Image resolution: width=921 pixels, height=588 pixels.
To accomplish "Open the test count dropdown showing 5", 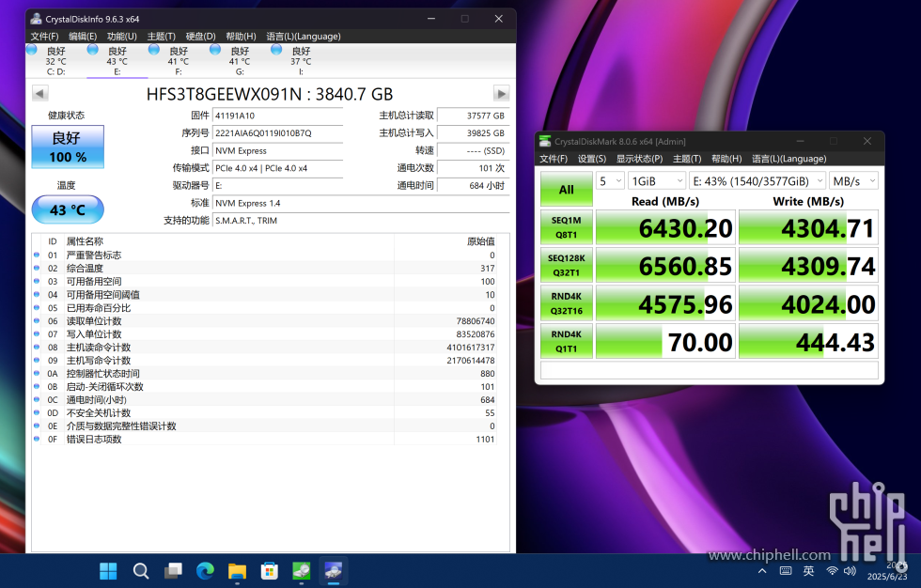I will click(x=610, y=180).
